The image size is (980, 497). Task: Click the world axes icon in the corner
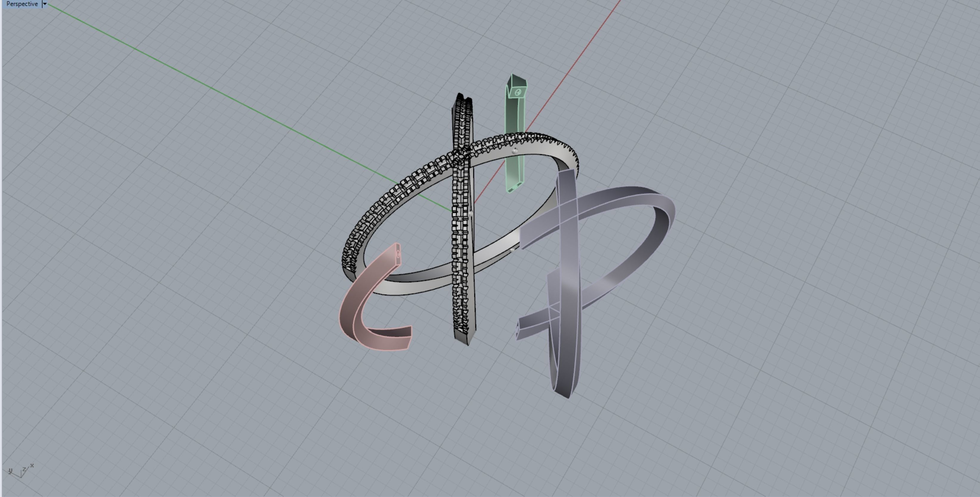pos(21,471)
